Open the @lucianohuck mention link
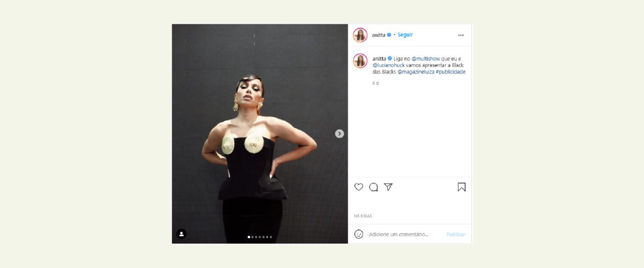Image resolution: width=644 pixels, height=268 pixels. coord(389,65)
